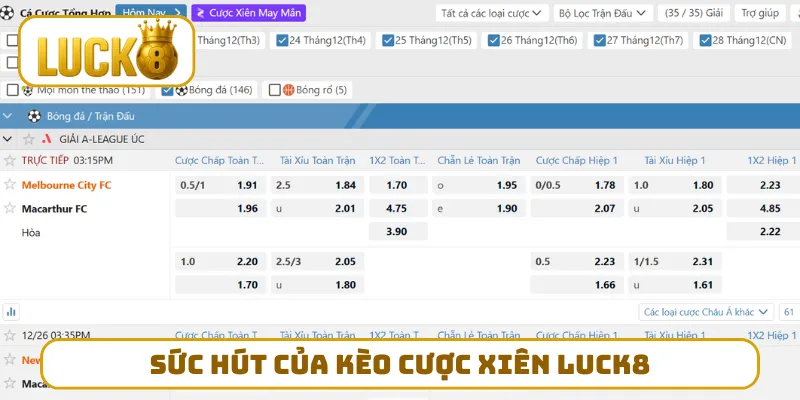Select first half handicap odds 2.07

point(577,208)
